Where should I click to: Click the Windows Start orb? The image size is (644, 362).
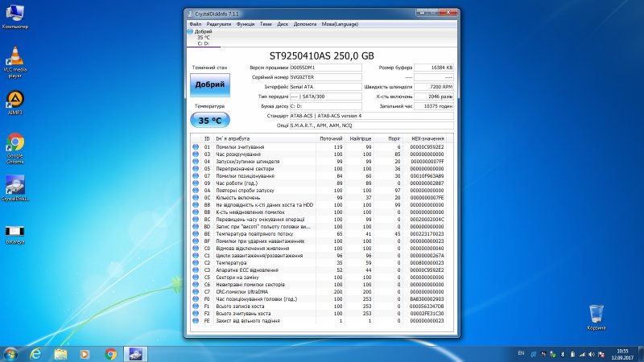pyautogui.click(x=11, y=353)
